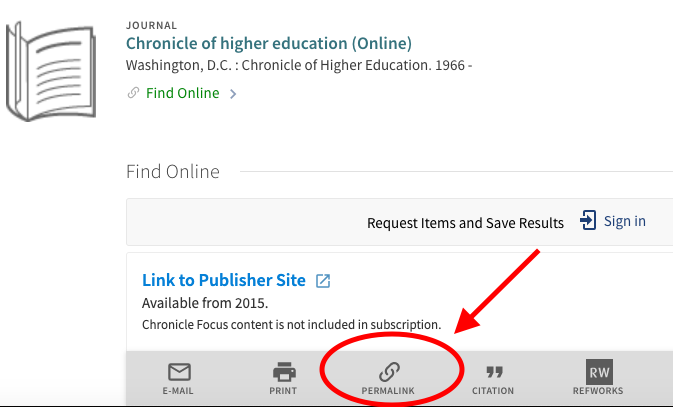The image size is (673, 407).
Task: Click the Sign in text link
Action: pos(624,221)
